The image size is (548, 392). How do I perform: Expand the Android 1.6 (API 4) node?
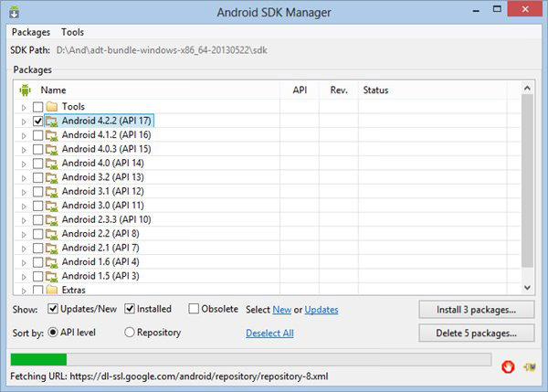(x=24, y=263)
